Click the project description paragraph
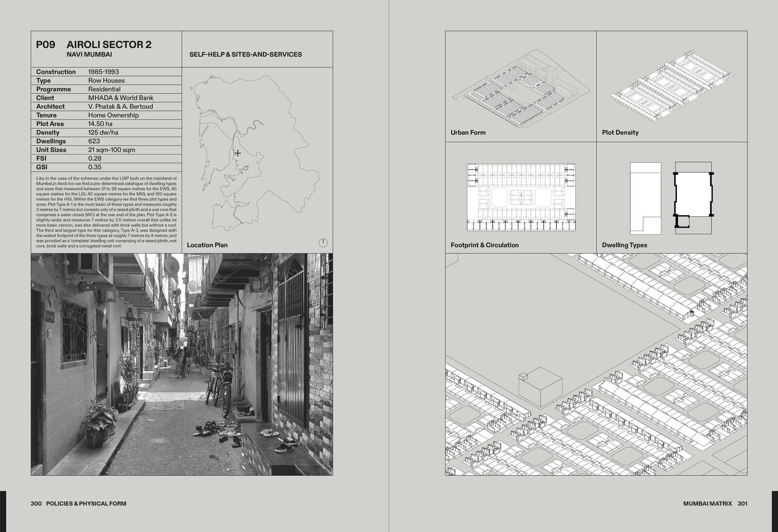Image resolution: width=778 pixels, height=532 pixels. click(106, 212)
